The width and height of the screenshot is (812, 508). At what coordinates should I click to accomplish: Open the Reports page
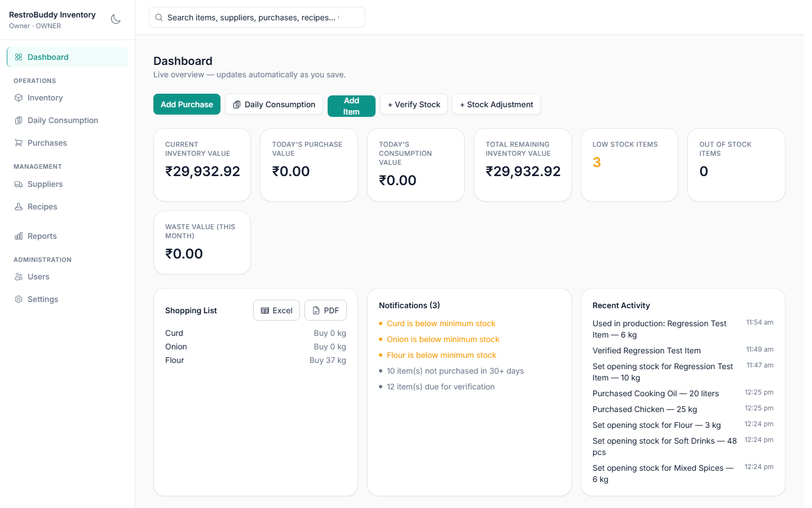(x=68, y=236)
